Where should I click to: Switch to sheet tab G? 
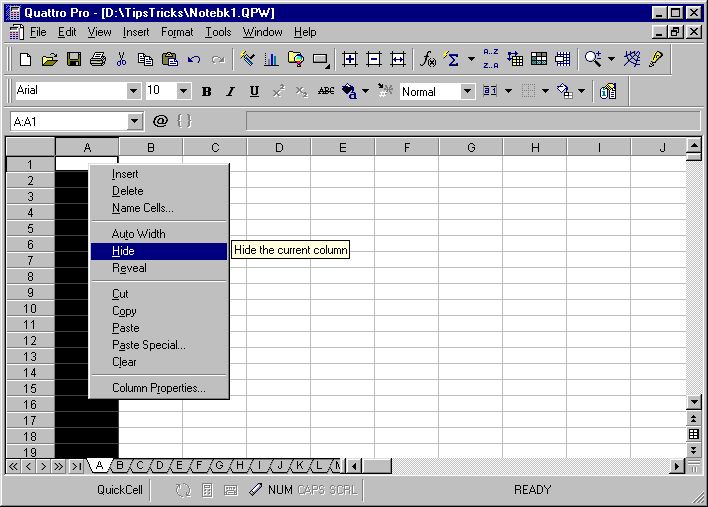click(x=219, y=465)
